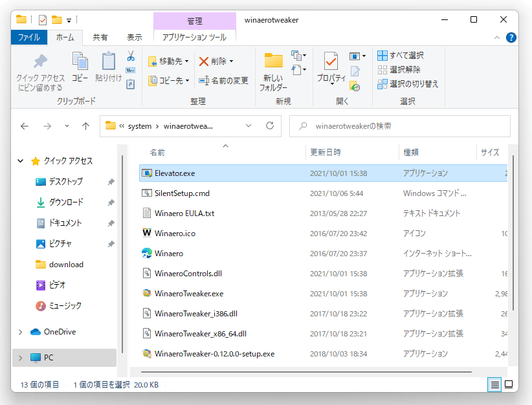Switch to the View (表示) tab

tap(135, 38)
